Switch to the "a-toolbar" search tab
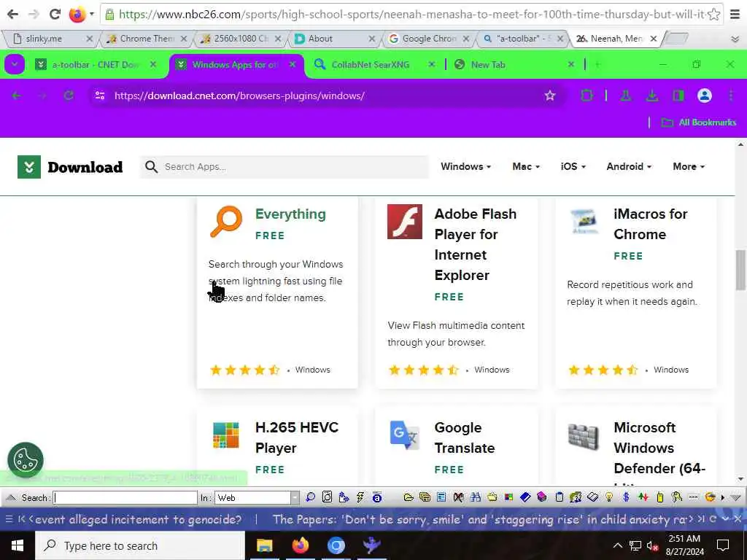This screenshot has width=747, height=560. (x=523, y=39)
